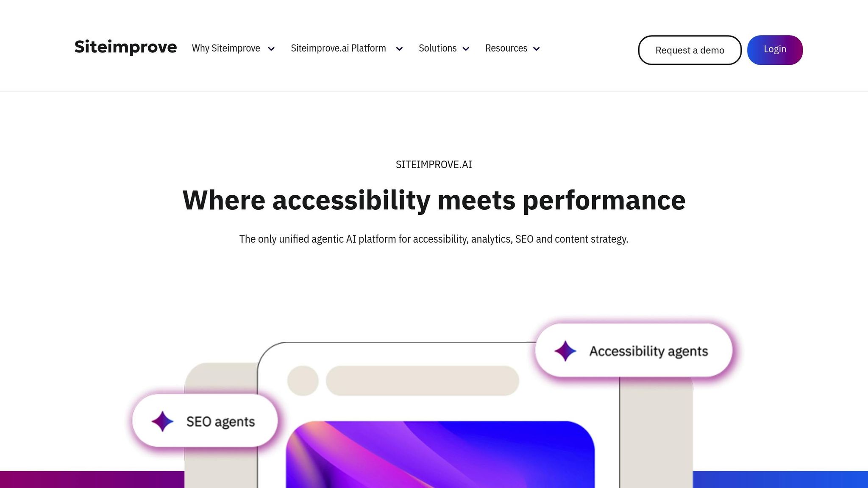Click the beige placeholder search bar
This screenshot has width=868, height=488.
[x=422, y=381]
